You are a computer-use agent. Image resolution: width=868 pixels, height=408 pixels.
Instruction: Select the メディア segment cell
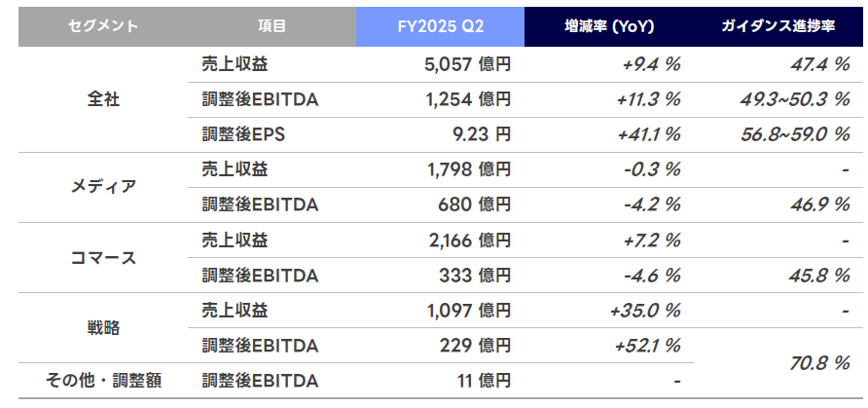[x=102, y=187]
